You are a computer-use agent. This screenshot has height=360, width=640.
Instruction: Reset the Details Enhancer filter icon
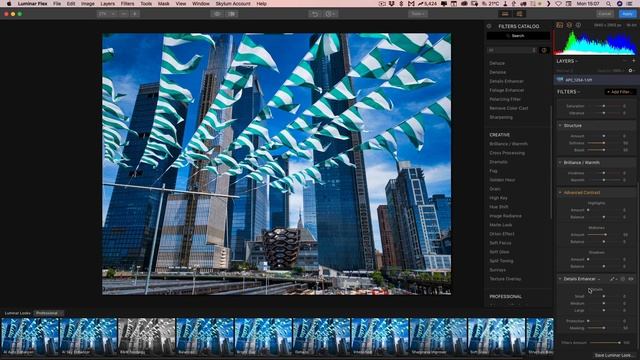click(x=623, y=279)
